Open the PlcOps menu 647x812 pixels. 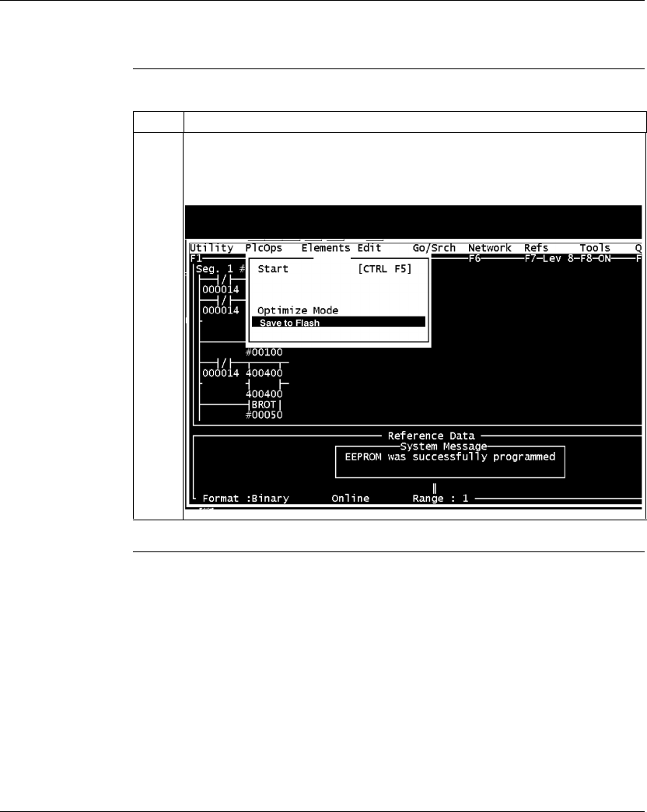coord(264,248)
